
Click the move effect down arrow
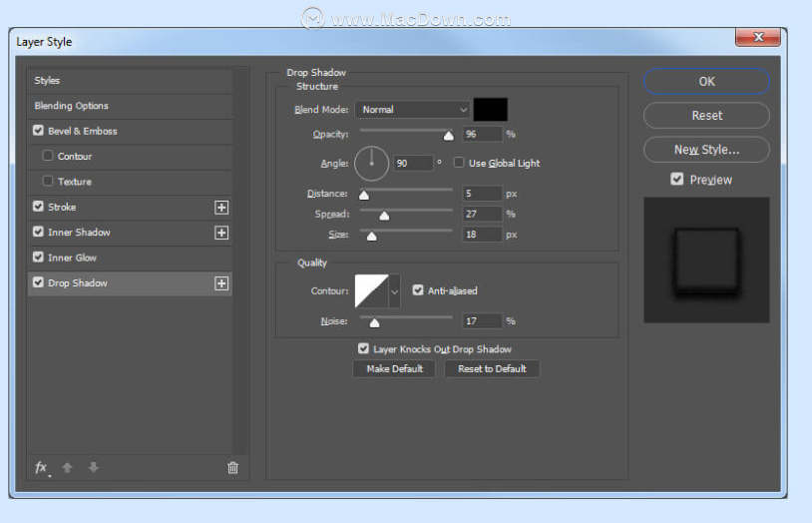[x=93, y=467]
